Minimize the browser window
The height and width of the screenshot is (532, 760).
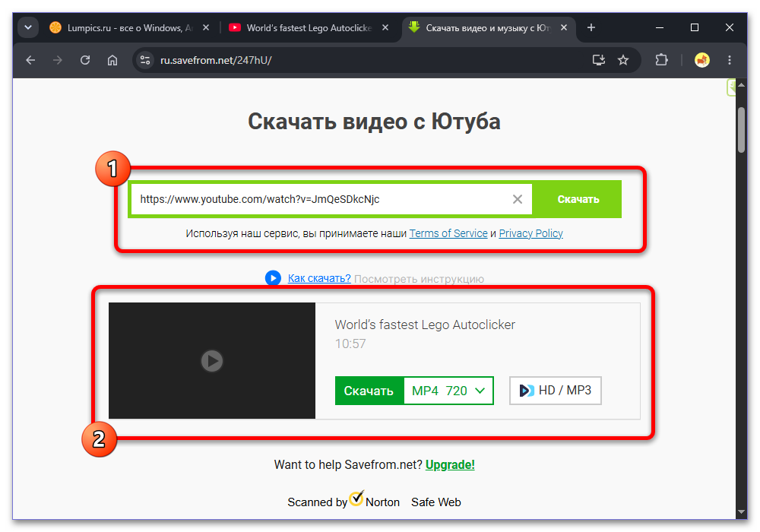659,27
